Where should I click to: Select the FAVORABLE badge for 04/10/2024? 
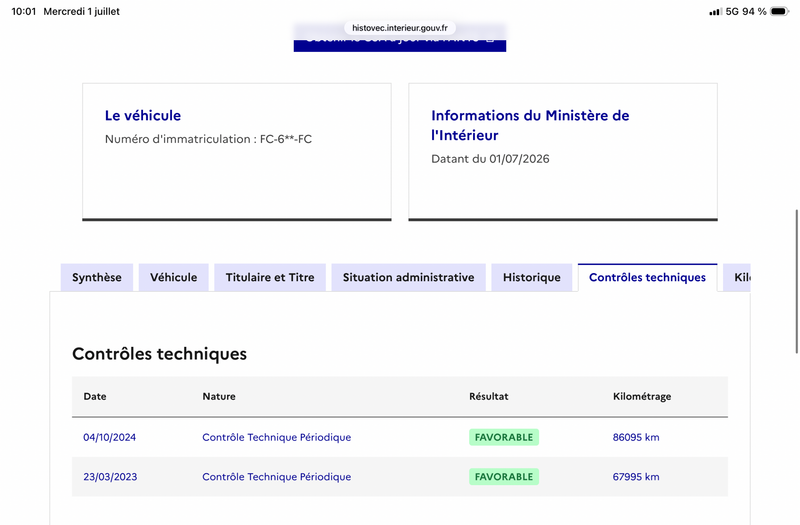coord(504,437)
